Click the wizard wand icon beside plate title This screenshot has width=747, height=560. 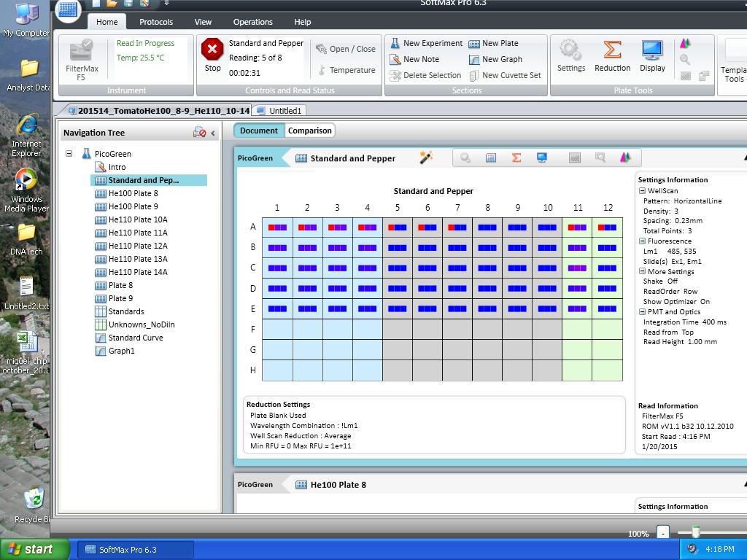[x=426, y=157]
